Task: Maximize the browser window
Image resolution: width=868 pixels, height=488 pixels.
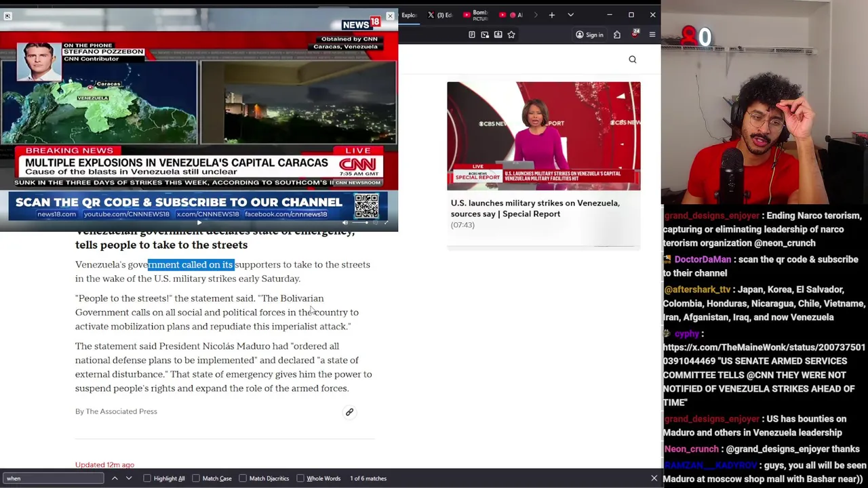Action: point(631,15)
